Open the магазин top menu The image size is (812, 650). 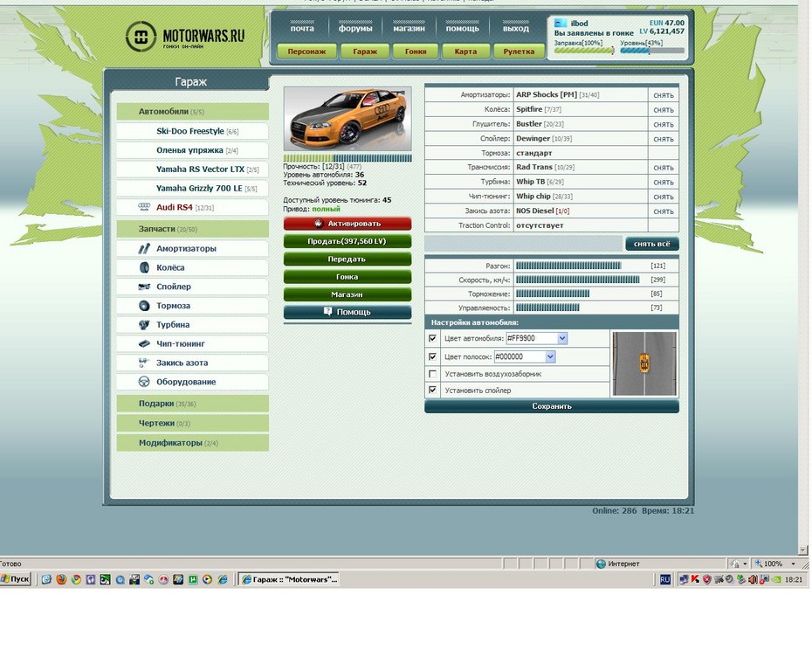(x=409, y=28)
